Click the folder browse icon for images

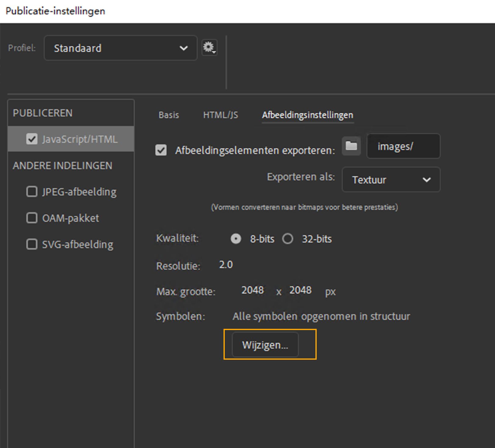(351, 146)
